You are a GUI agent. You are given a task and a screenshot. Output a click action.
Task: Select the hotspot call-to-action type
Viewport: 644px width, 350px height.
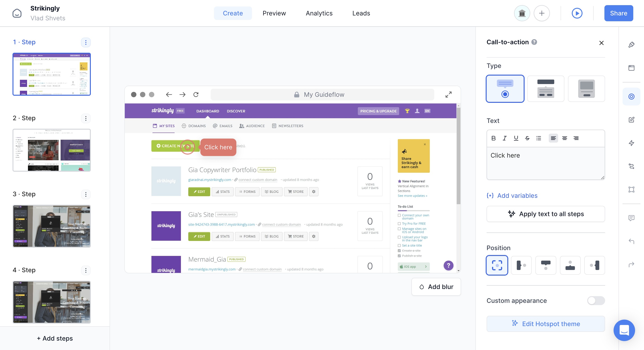[505, 89]
